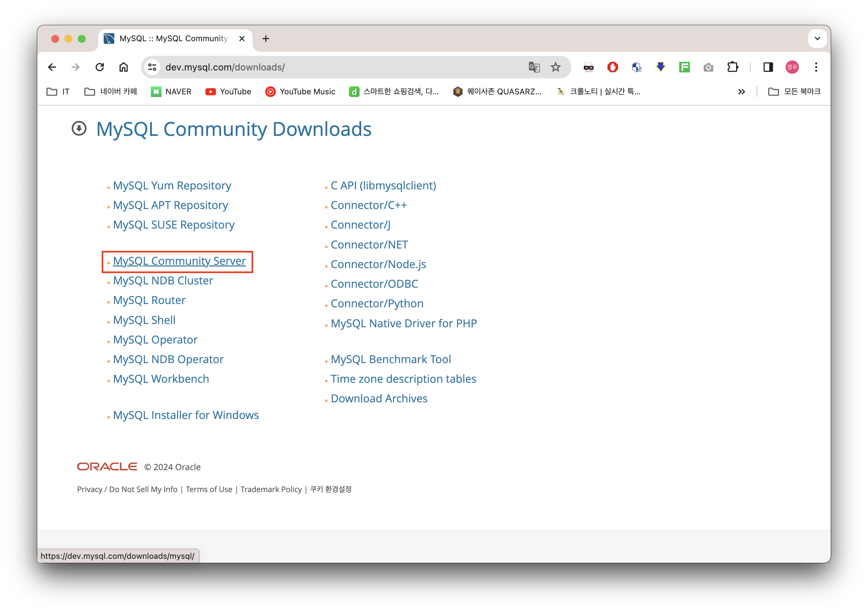This screenshot has width=868, height=612.
Task: Bookmark page with the star icon
Action: (x=555, y=67)
